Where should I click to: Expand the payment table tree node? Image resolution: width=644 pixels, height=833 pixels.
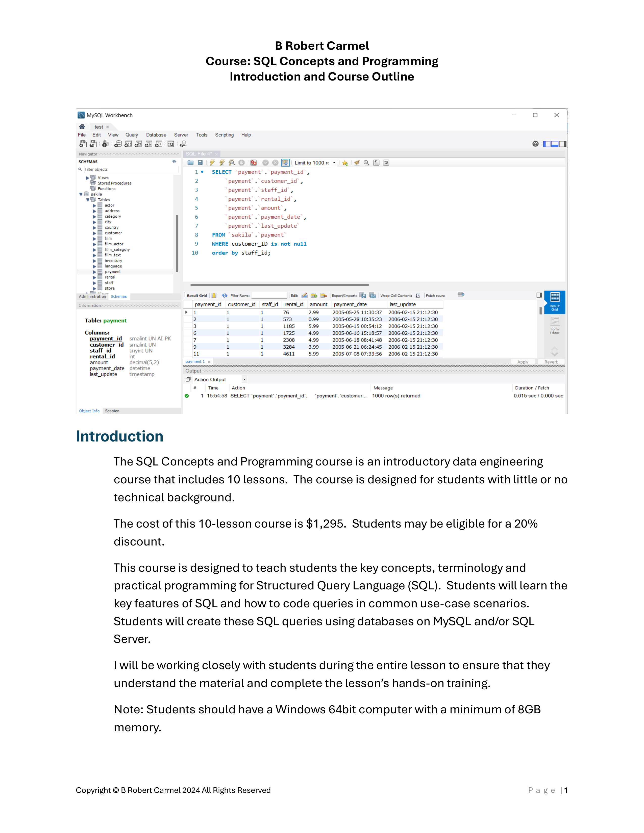[94, 272]
